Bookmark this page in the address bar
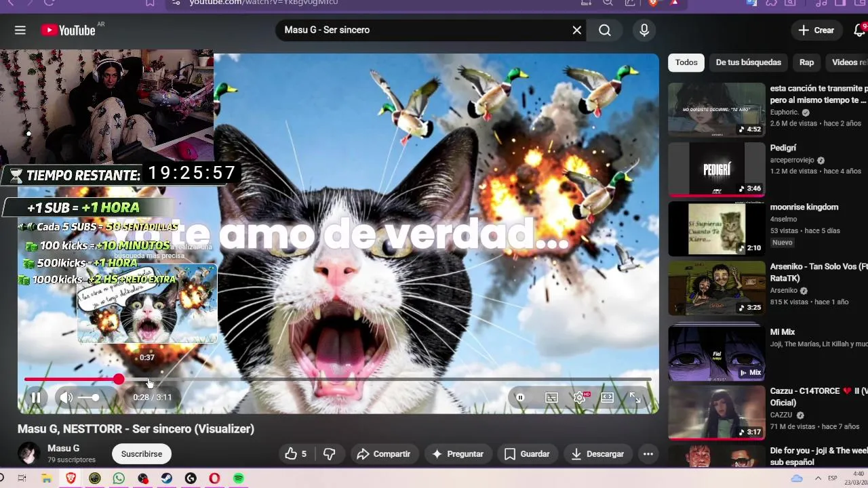The height and width of the screenshot is (488, 868). click(150, 3)
